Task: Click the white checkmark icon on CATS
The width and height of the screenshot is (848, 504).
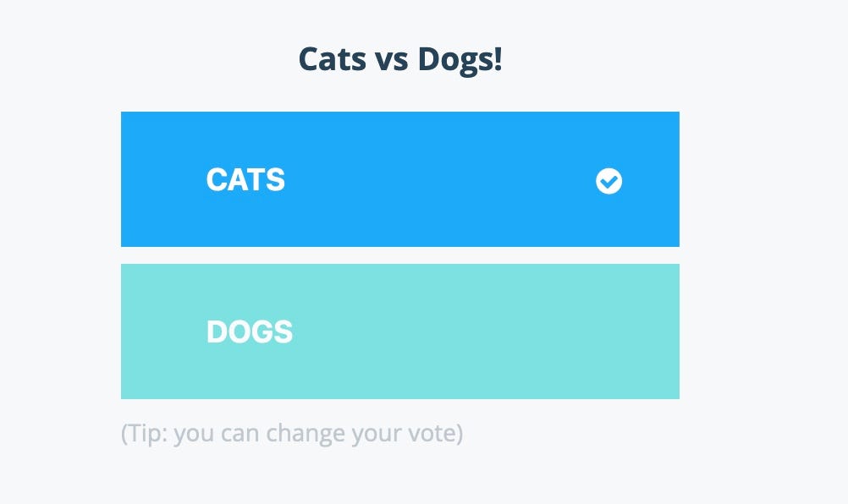Action: click(x=609, y=181)
